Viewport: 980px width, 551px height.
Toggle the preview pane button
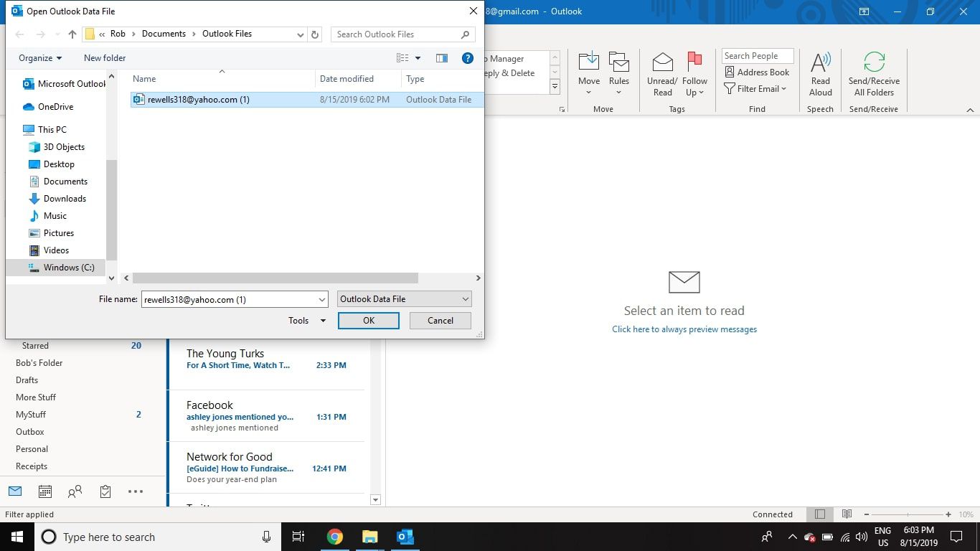tap(442, 58)
